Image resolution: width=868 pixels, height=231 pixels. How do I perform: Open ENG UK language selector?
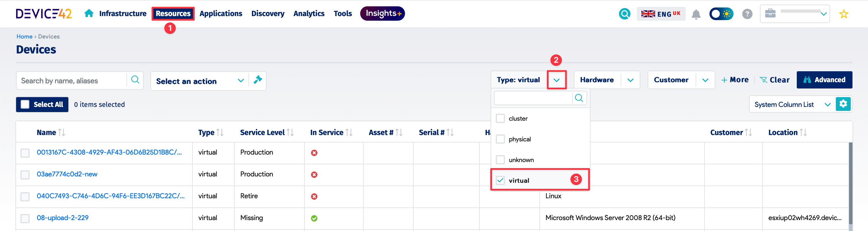661,14
